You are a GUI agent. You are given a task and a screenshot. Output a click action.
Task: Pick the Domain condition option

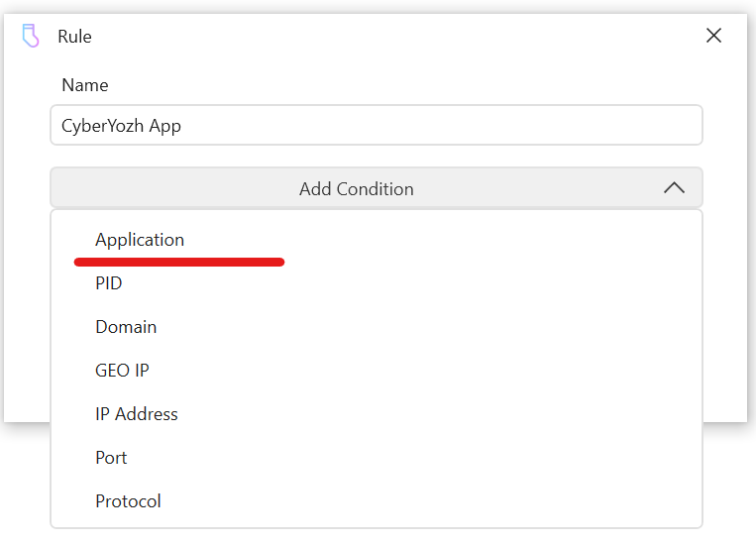tap(126, 327)
